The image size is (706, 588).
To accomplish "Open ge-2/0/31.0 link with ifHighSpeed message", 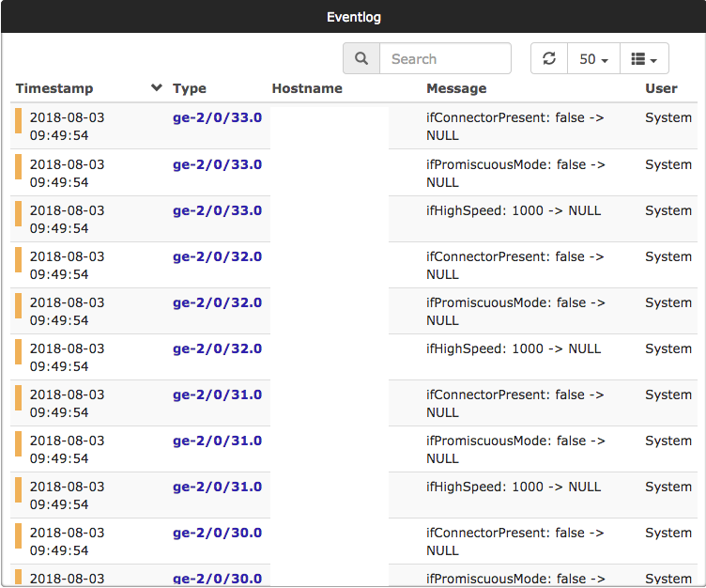I will click(217, 487).
